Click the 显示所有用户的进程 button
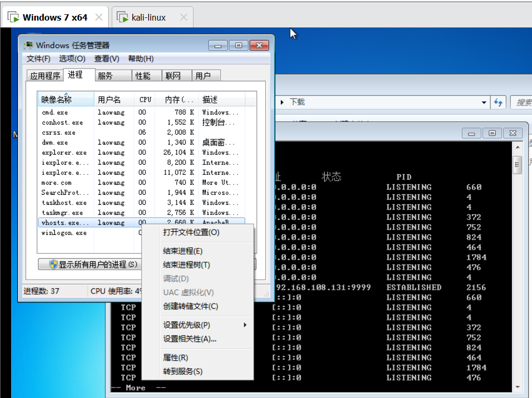 coord(90,264)
